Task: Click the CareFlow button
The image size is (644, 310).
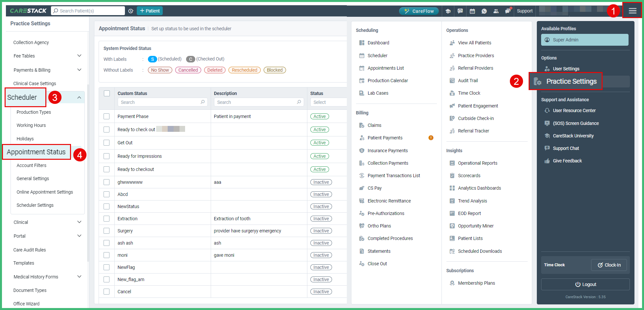Action: click(419, 11)
